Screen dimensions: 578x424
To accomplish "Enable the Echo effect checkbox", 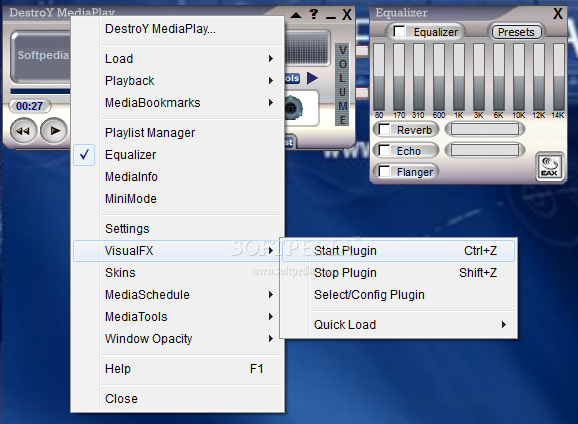I will (x=384, y=150).
